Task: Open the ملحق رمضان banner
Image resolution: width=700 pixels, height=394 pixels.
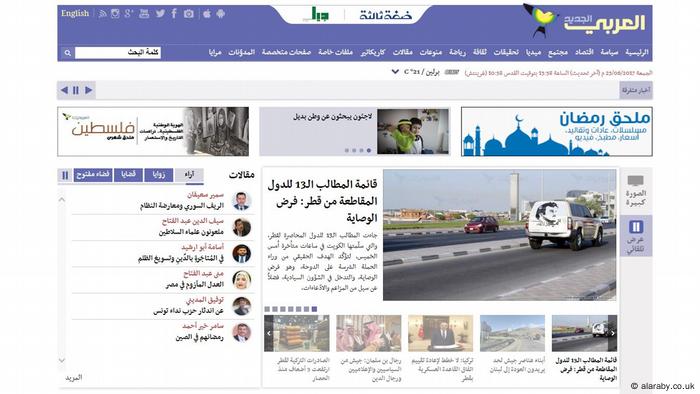Action: 557,132
